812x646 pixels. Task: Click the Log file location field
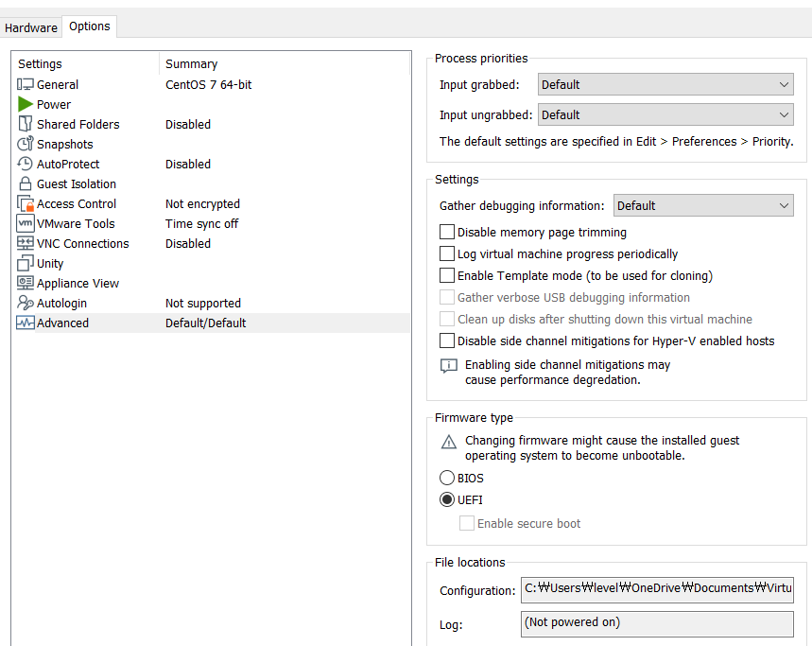point(657,623)
